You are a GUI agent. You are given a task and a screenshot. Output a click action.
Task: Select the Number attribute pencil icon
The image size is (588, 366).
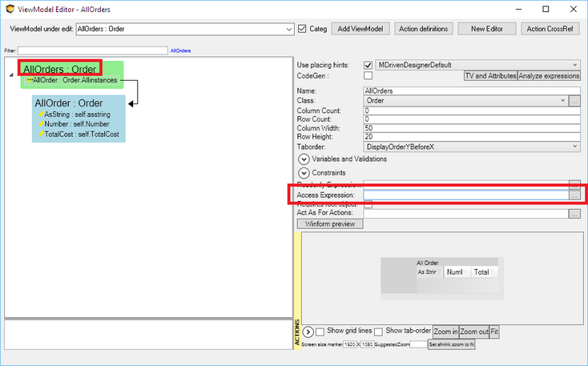[x=41, y=125]
